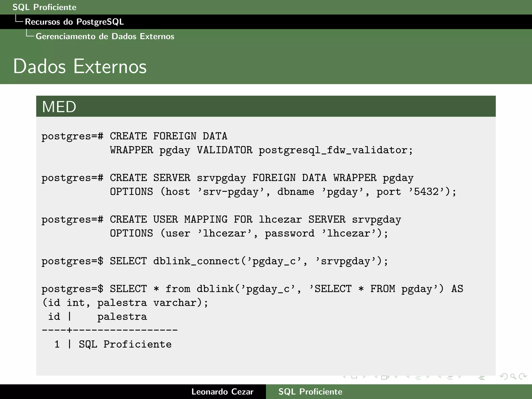Click the Beamer go-back curved arrow icon
The image size is (532, 399).
point(504,376)
